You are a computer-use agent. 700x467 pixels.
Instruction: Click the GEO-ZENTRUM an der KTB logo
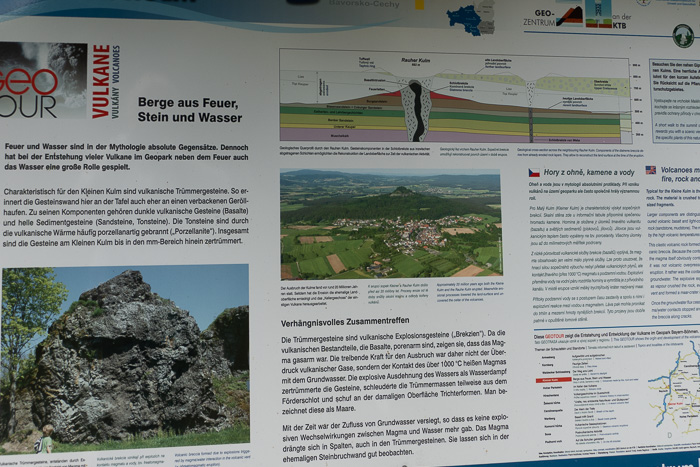[578, 17]
